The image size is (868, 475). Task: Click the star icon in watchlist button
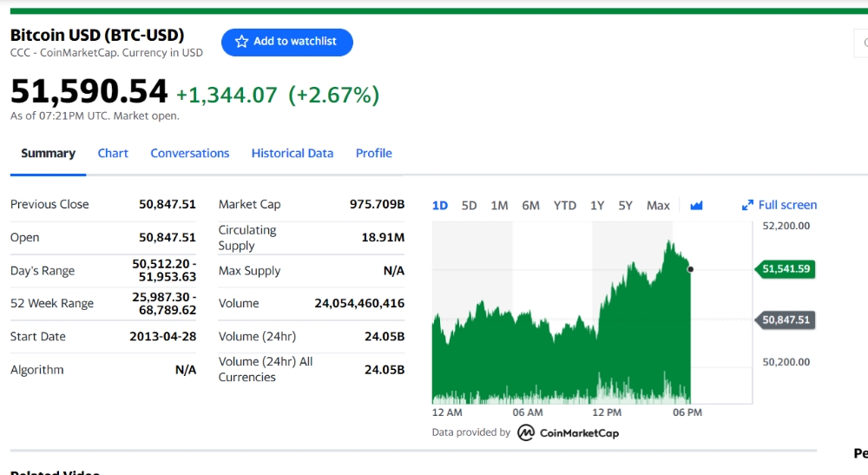[241, 42]
